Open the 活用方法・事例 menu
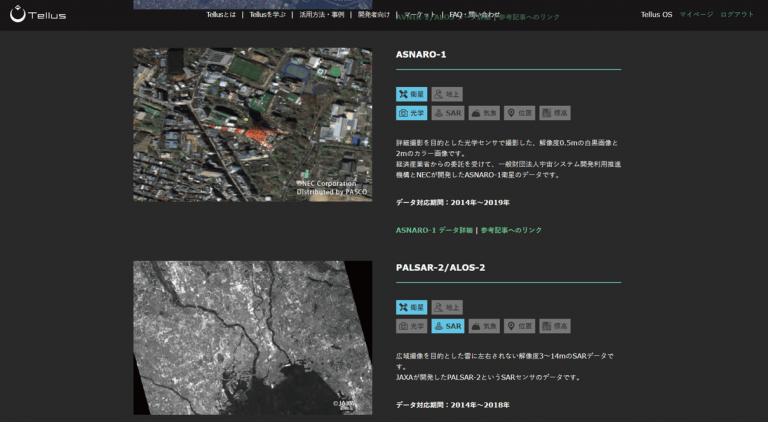 (322, 15)
